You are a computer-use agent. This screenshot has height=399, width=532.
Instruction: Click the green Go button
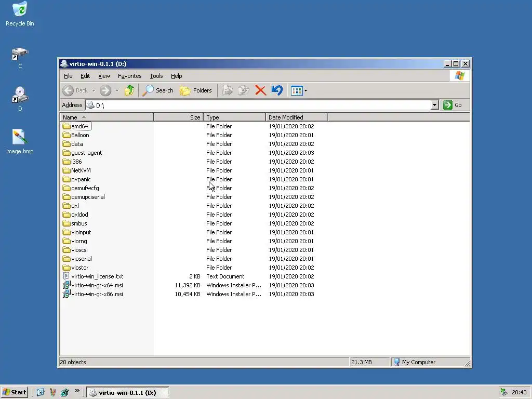[453, 105]
